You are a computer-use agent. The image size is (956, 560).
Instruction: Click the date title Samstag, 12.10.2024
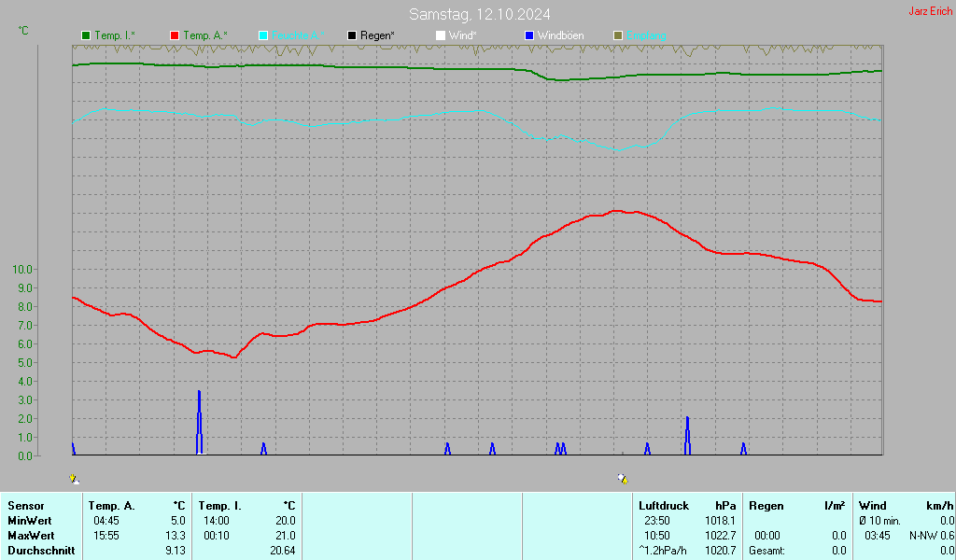pos(479,14)
